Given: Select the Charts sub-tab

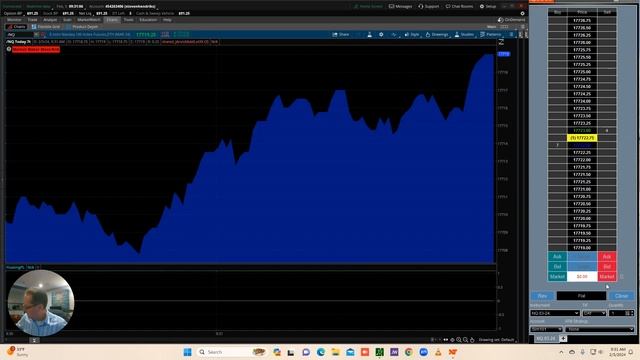Looking at the screenshot, I should pyautogui.click(x=16, y=27).
